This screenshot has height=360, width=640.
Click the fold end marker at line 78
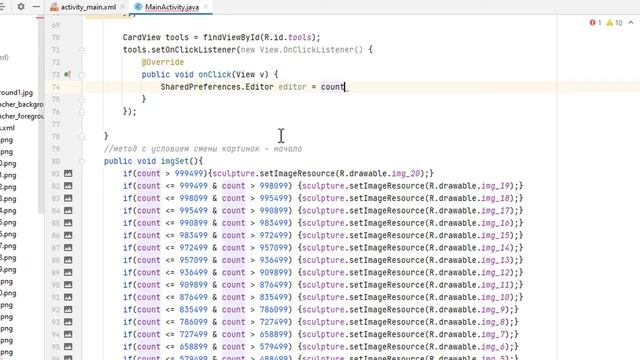point(82,137)
